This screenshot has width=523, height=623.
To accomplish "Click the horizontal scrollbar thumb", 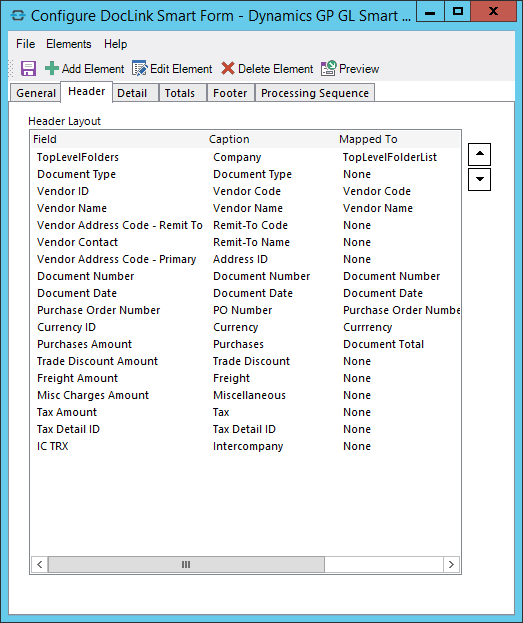I will 186,564.
